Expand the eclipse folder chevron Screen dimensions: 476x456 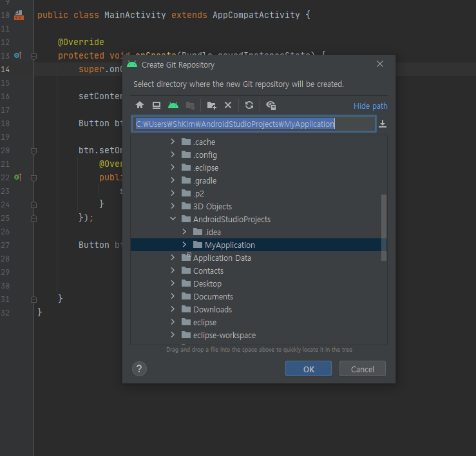(x=173, y=322)
